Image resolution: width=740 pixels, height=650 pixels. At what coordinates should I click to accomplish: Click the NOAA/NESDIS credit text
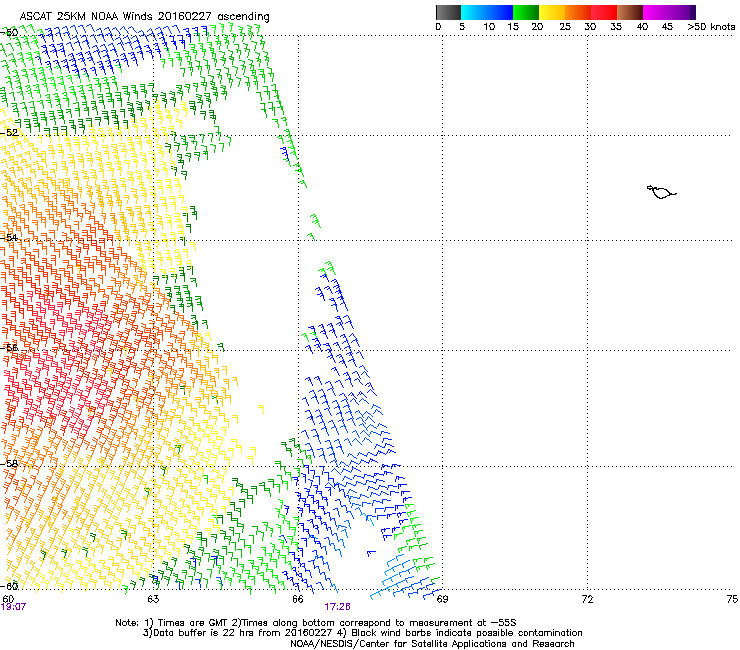click(432, 644)
